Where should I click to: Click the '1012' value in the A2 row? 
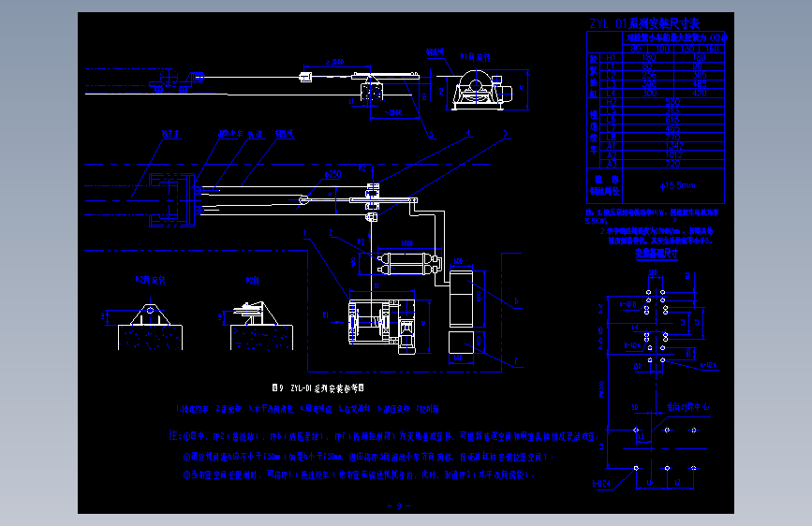pyautogui.click(x=673, y=154)
